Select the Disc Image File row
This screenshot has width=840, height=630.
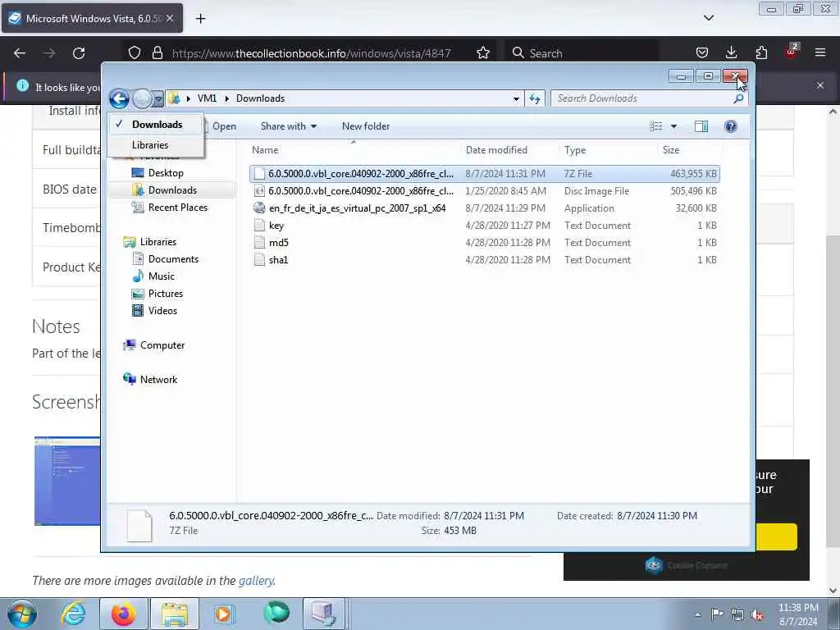pyautogui.click(x=484, y=191)
